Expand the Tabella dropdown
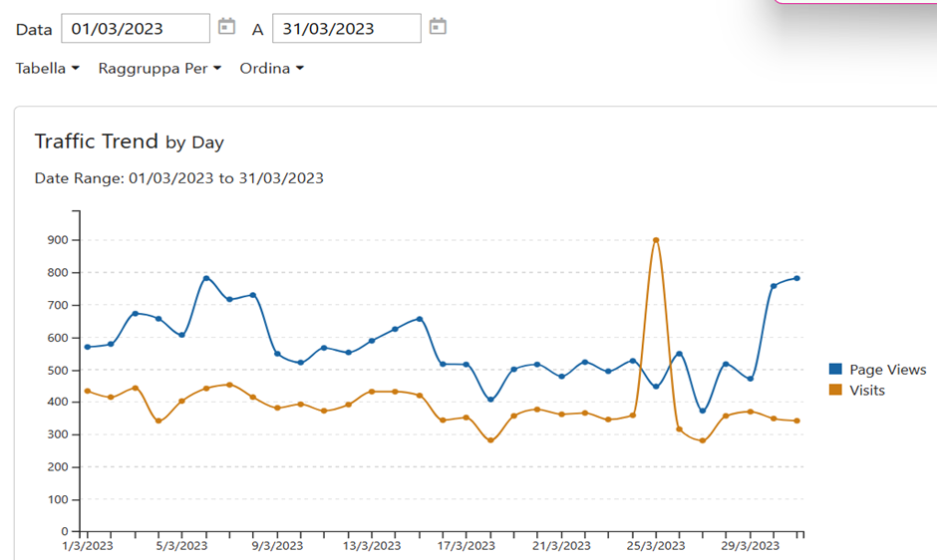The height and width of the screenshot is (560, 937). pyautogui.click(x=47, y=69)
